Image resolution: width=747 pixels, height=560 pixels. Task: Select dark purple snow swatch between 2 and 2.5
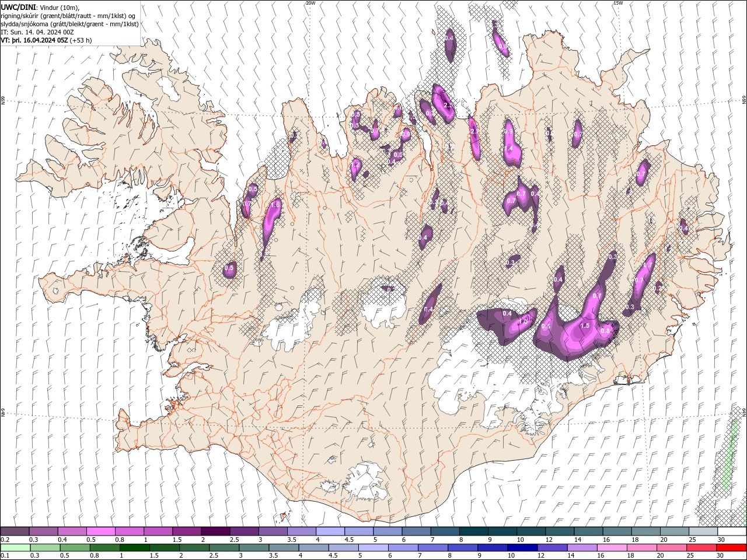pyautogui.click(x=215, y=531)
